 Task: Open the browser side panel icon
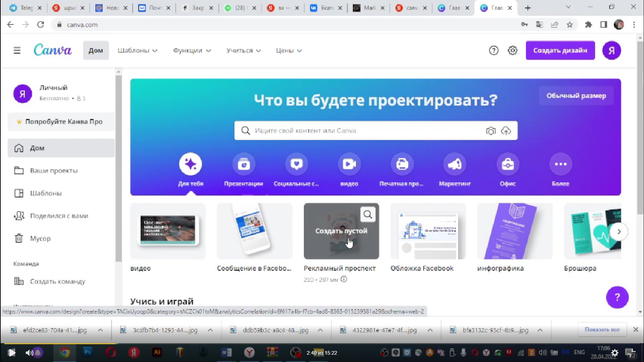(x=604, y=24)
